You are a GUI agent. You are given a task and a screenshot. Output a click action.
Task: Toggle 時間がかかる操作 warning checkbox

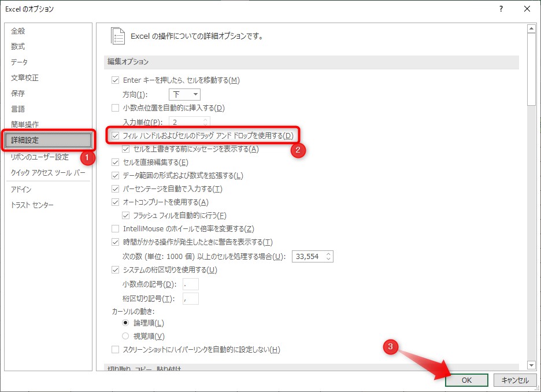coord(115,242)
